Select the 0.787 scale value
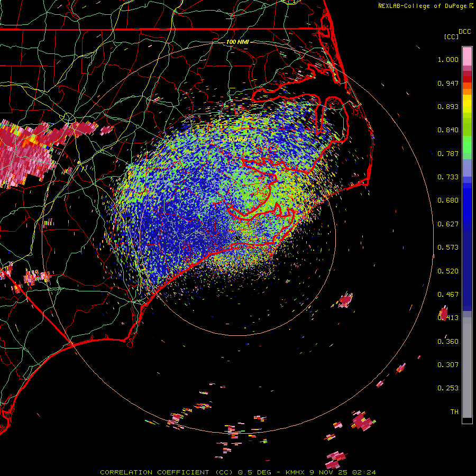 (448, 153)
